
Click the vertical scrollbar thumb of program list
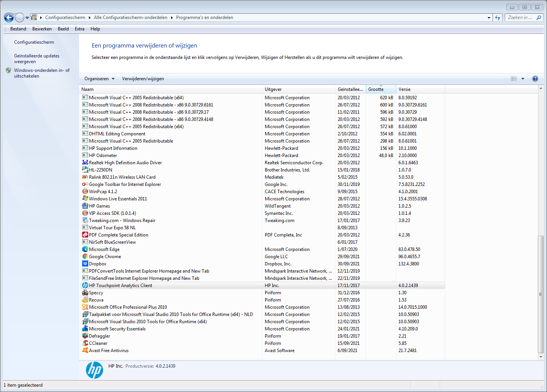[x=541, y=294]
